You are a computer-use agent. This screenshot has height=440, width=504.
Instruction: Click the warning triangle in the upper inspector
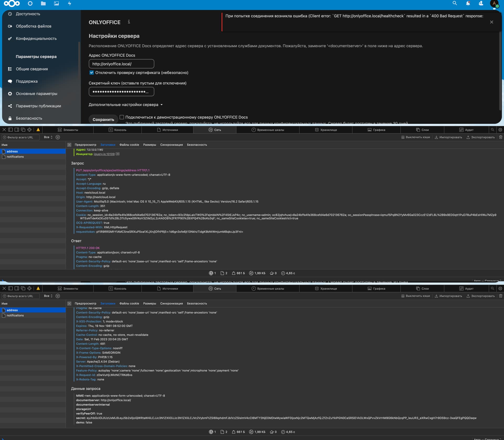click(x=38, y=130)
